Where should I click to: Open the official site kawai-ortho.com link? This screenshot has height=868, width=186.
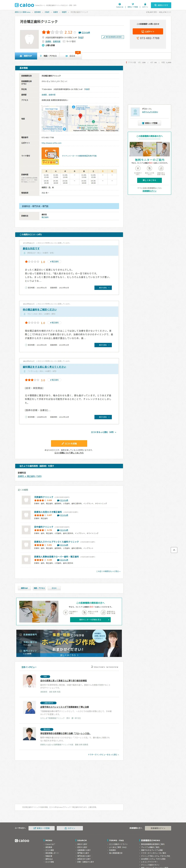pyautogui.click(x=51, y=143)
